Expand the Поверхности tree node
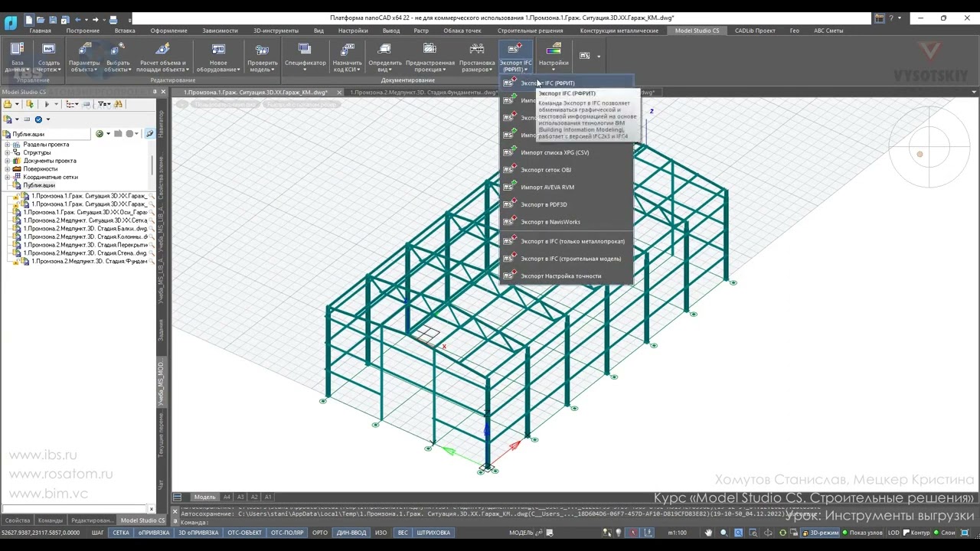The image size is (980, 551). [x=8, y=169]
